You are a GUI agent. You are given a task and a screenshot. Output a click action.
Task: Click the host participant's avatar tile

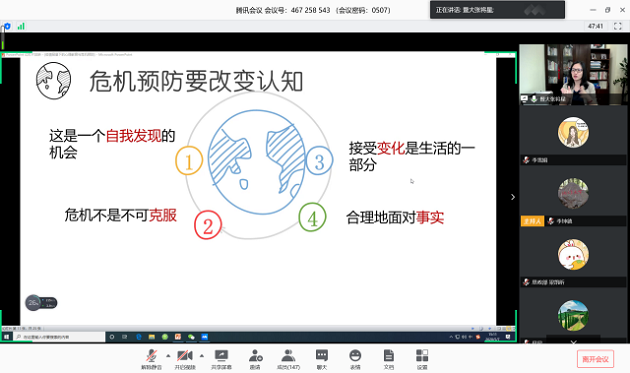[573, 194]
